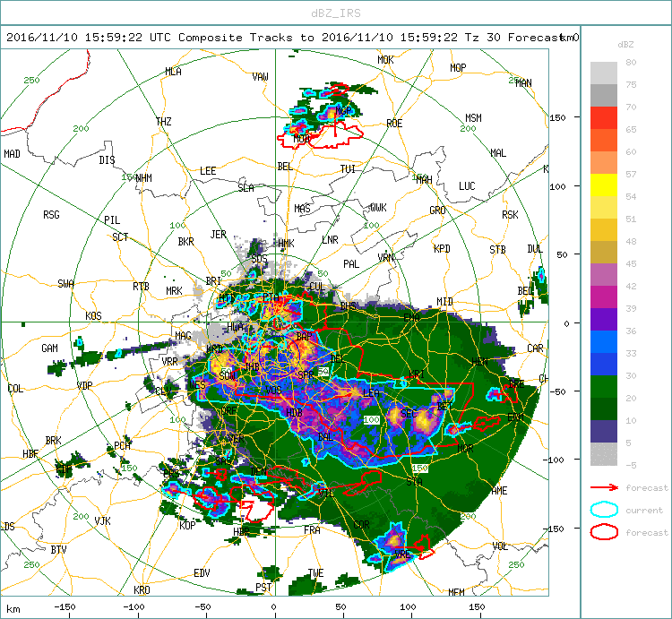Image resolution: width=672 pixels, height=619 pixels.
Task: Click the 'km' label at bottom left
Action: 13,609
